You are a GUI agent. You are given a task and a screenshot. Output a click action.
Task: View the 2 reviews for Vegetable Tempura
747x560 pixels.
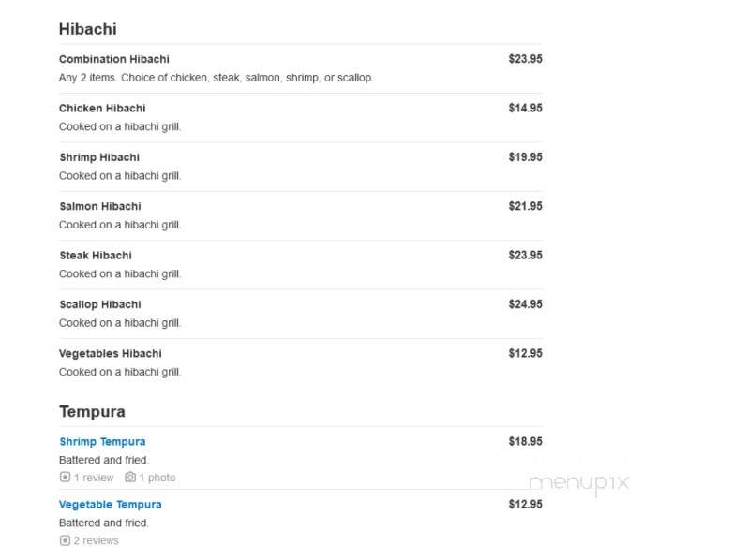coord(97,541)
